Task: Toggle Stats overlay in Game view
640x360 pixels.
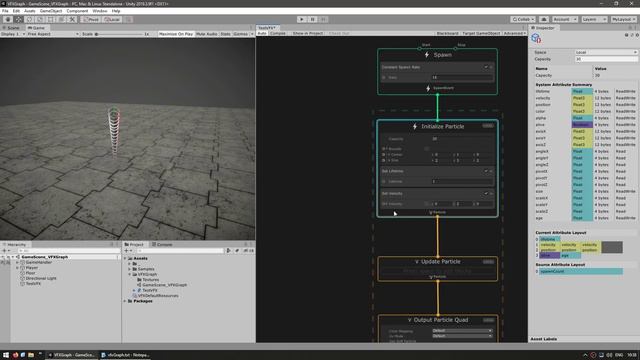Action: 225,34
